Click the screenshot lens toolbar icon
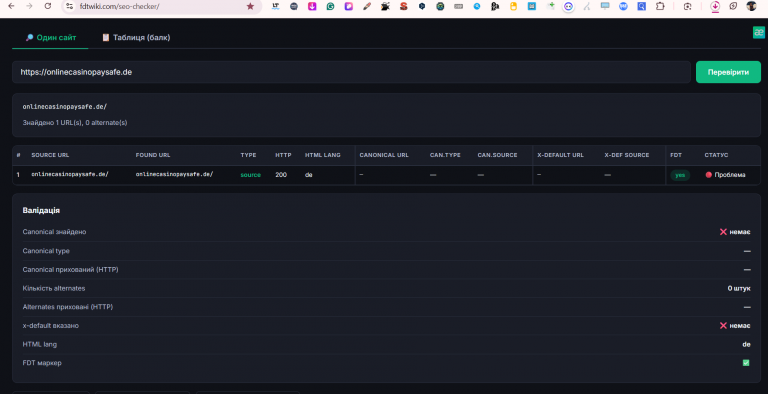Viewport: 768px width, 394px height. pyautogui.click(x=688, y=6)
